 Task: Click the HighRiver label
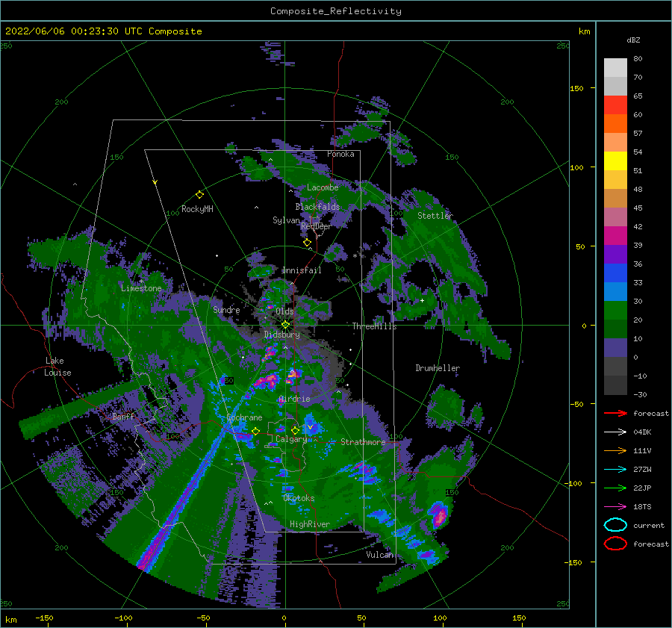tap(310, 524)
